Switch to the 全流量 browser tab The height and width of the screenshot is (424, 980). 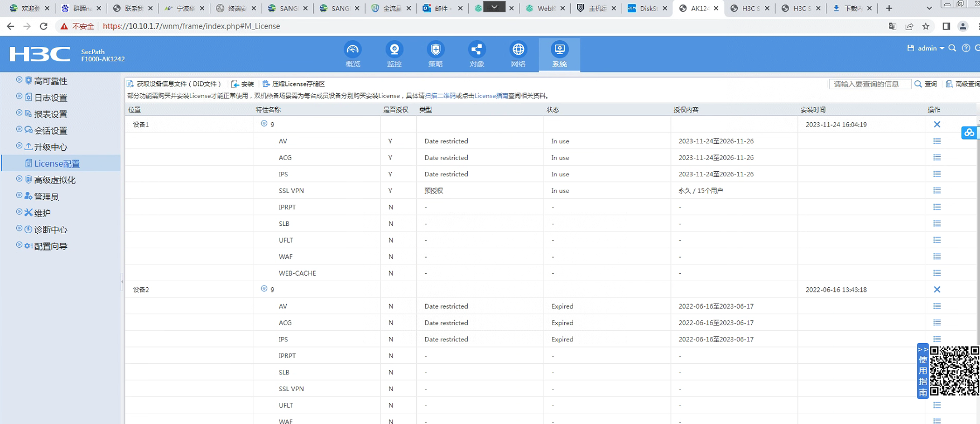point(391,8)
